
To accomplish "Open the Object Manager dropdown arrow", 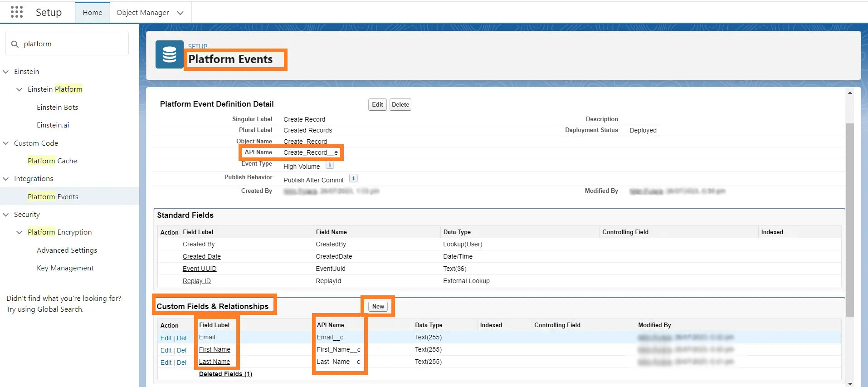I will [x=180, y=13].
